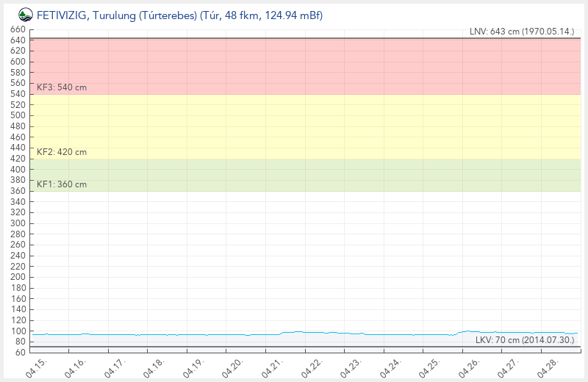Click the KF1: 360 cm threshold label
The image size is (588, 382).
[62, 184]
